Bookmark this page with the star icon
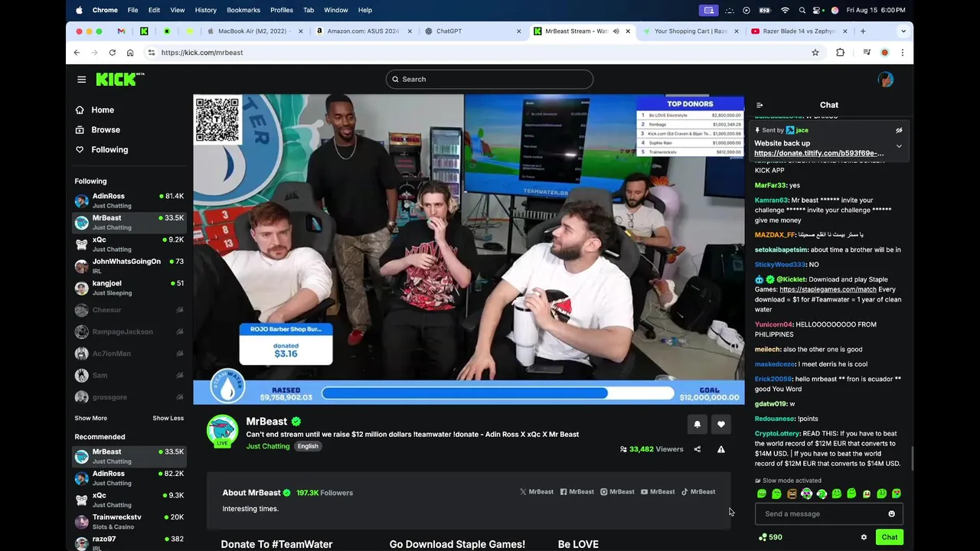 [815, 53]
